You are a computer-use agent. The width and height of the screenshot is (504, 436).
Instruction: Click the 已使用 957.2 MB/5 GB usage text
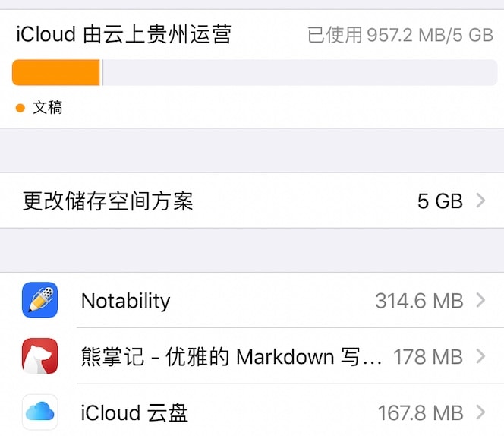coord(400,35)
